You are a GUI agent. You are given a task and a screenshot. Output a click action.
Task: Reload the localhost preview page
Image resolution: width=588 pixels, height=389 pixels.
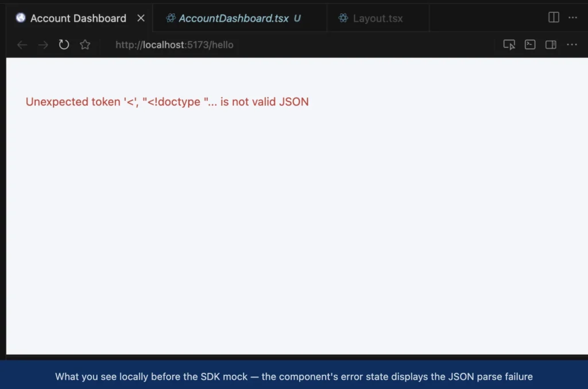click(64, 45)
